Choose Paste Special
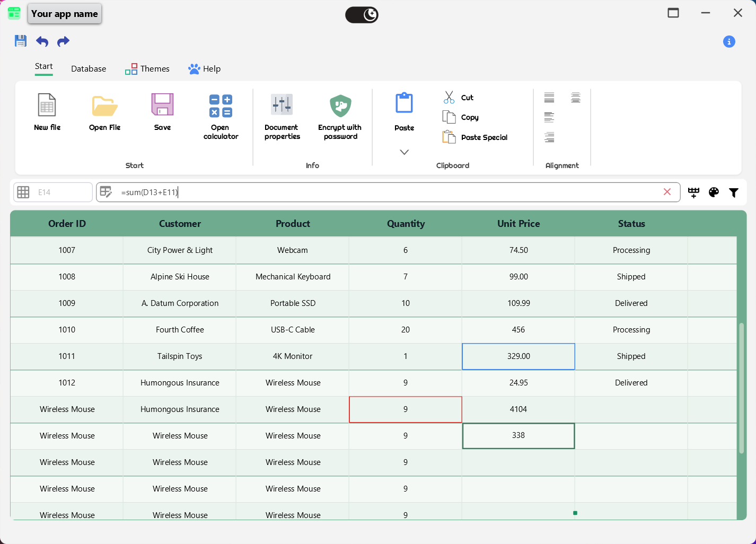This screenshot has width=756, height=544. [x=474, y=137]
